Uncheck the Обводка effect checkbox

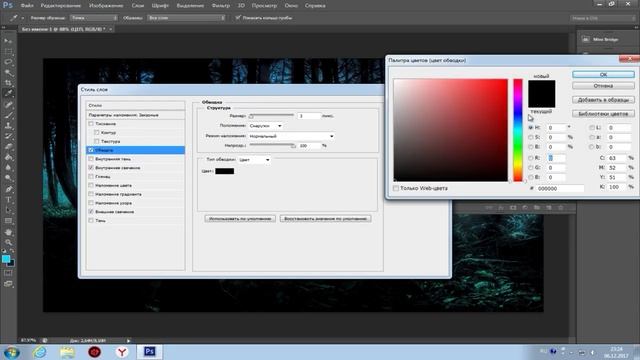[91, 150]
